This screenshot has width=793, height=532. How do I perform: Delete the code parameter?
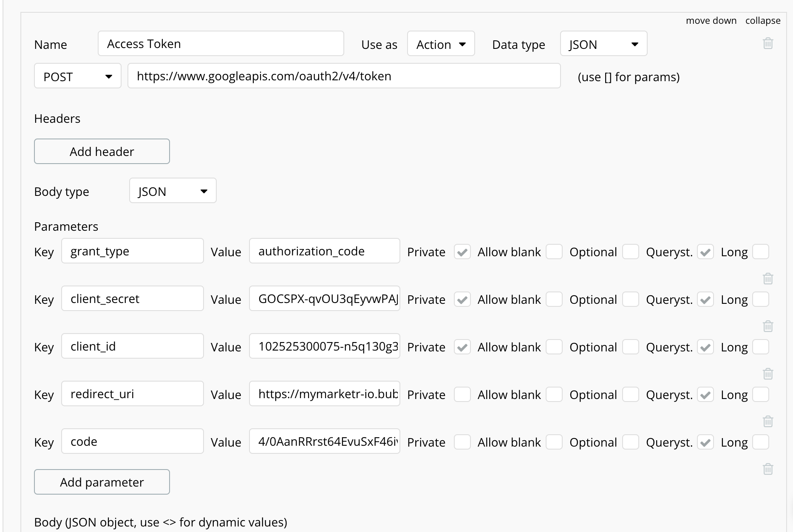[768, 469]
